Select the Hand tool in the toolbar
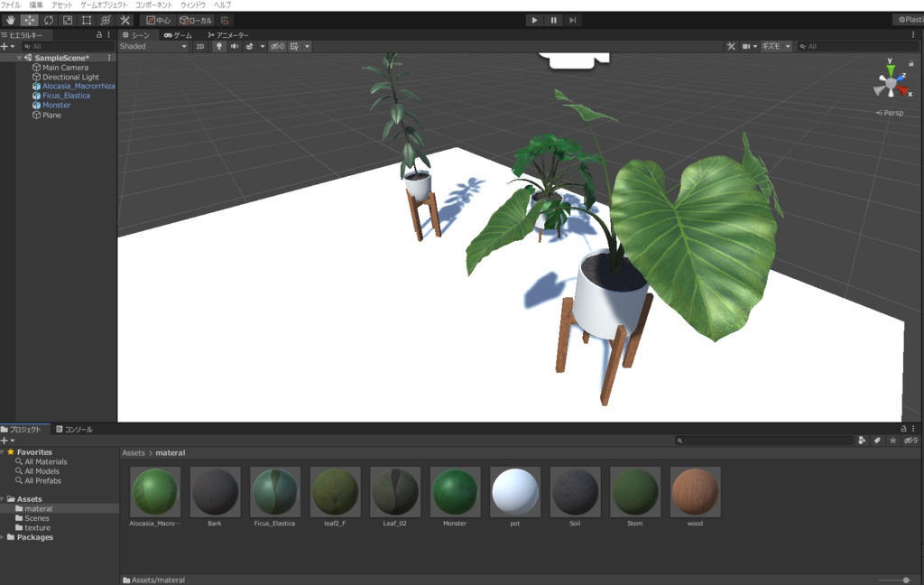The width and height of the screenshot is (924, 585). [11, 20]
